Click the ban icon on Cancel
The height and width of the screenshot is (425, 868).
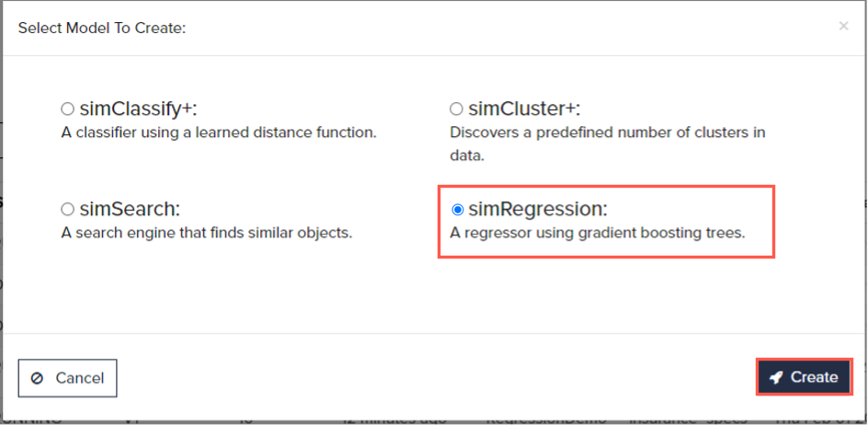[38, 378]
